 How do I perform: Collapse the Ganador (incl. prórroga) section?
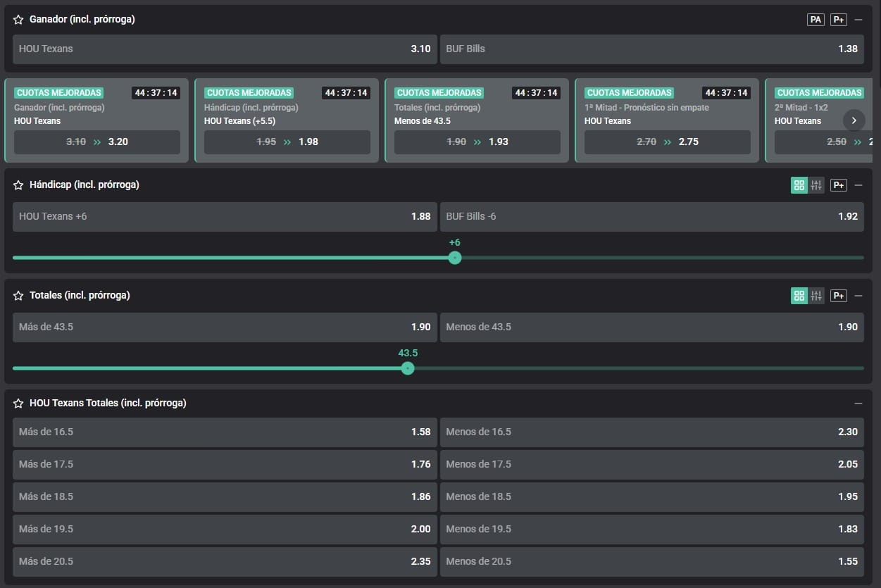tap(858, 20)
